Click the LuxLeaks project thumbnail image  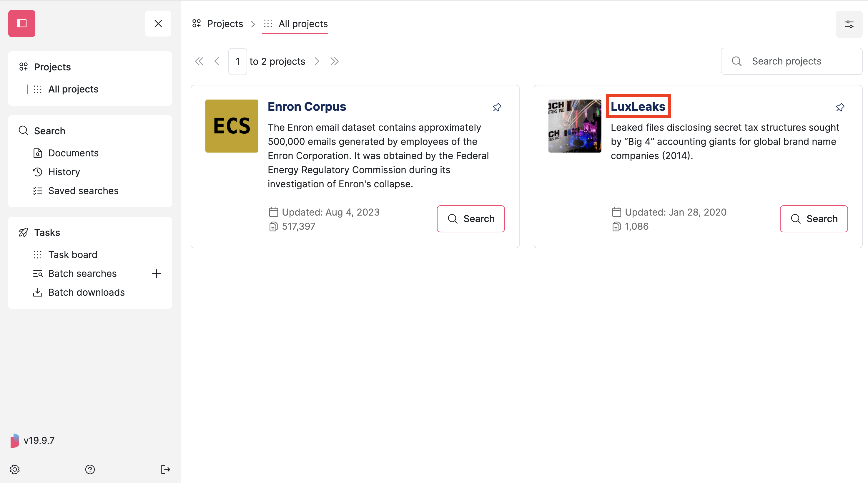click(x=574, y=126)
